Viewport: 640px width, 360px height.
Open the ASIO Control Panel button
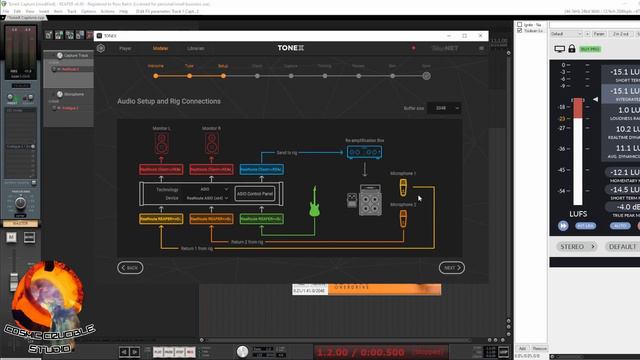click(x=255, y=194)
